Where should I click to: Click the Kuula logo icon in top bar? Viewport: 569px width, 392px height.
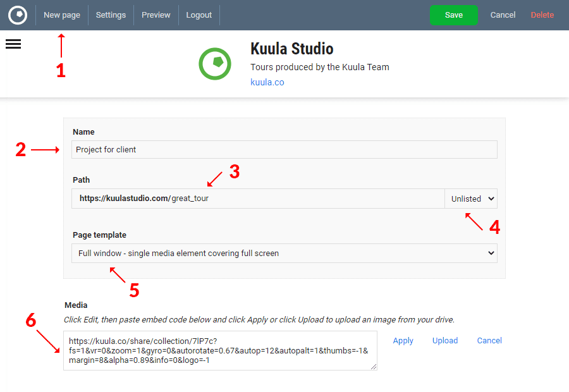click(x=18, y=15)
